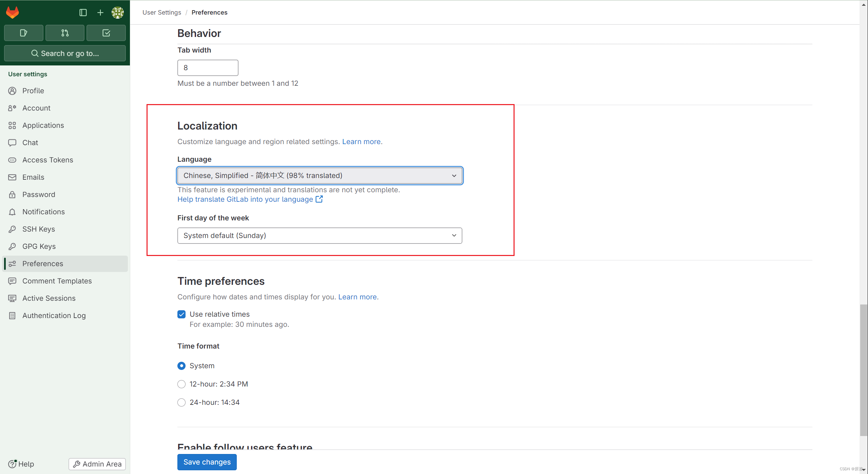Screen dimensions: 868x474
Task: Click Learn more localization link
Action: tap(361, 141)
